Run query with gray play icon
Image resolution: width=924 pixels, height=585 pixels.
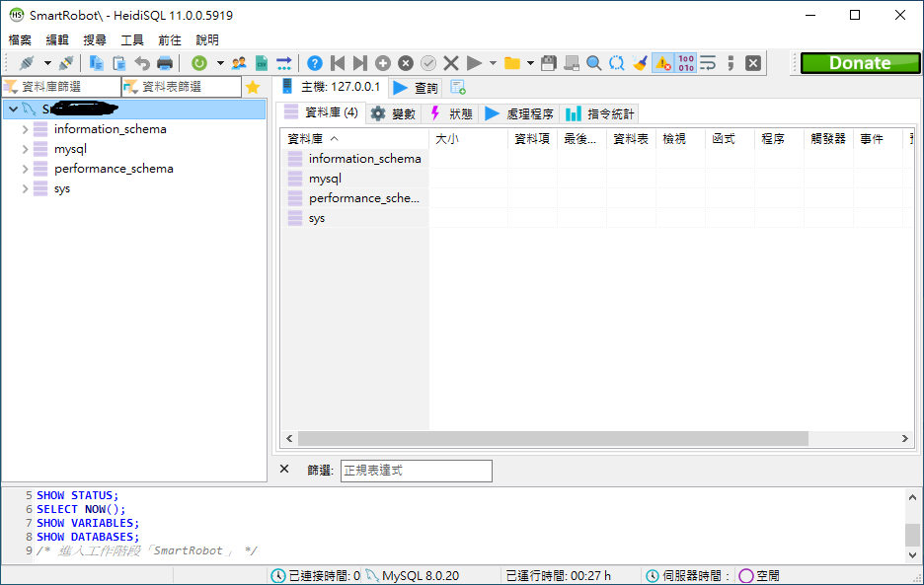474,63
